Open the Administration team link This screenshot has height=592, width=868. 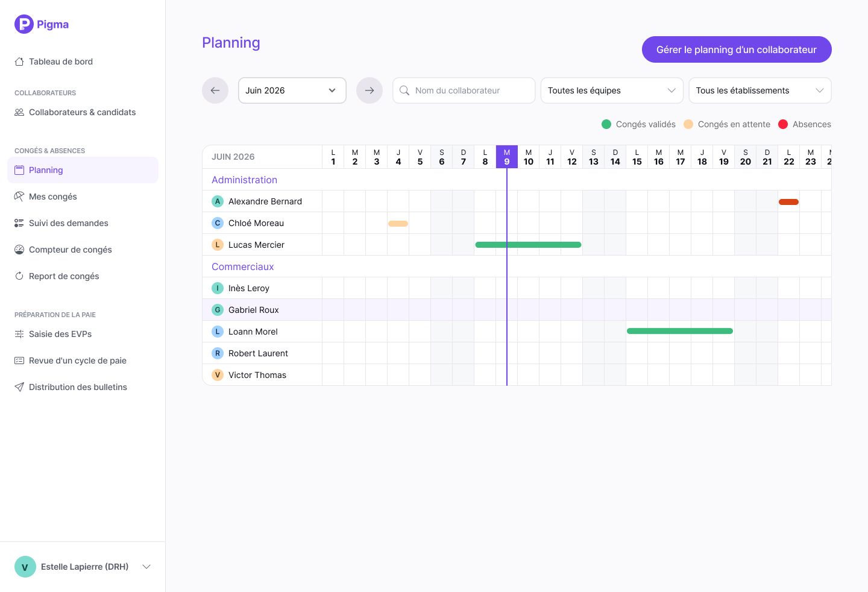(x=244, y=180)
